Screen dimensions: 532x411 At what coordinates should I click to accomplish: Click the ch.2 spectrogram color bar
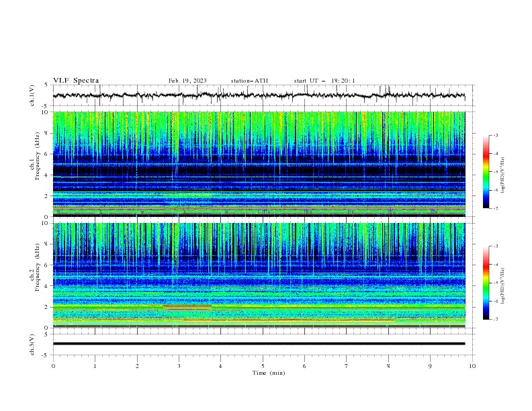(x=486, y=283)
